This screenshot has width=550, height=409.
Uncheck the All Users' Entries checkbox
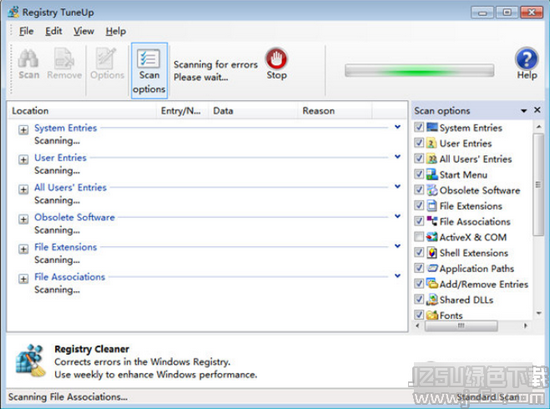(x=419, y=158)
